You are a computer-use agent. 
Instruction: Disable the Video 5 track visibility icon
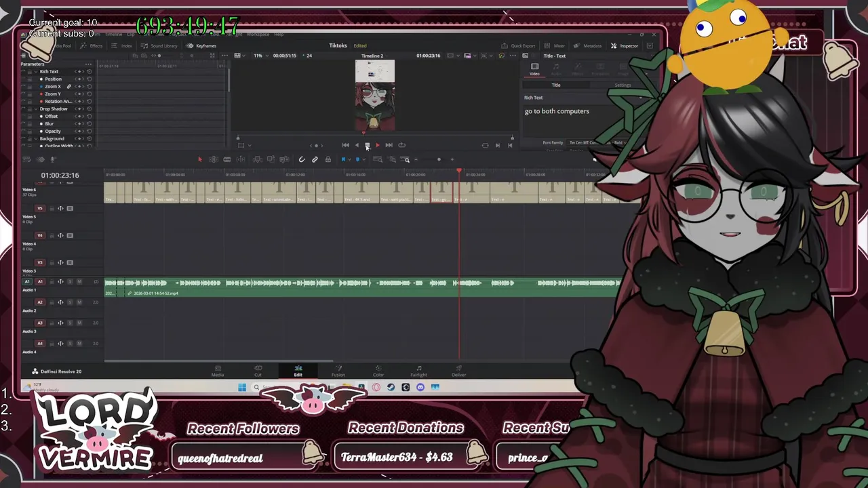[x=70, y=208]
